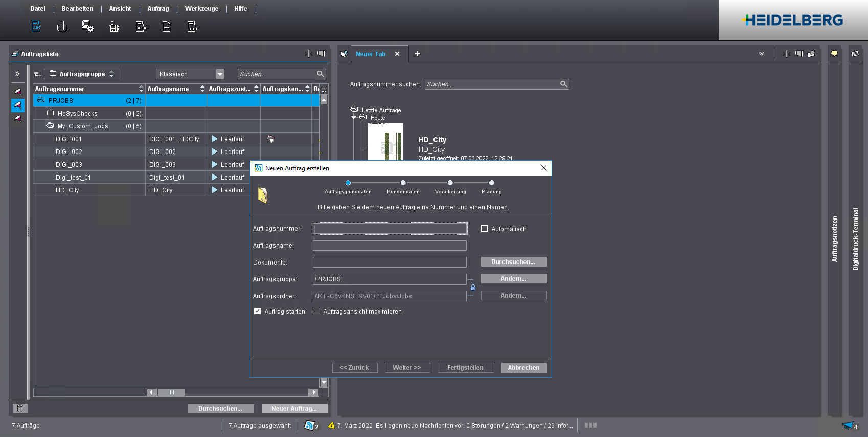The width and height of the screenshot is (868, 437).
Task: Sort by Auftragsnummer column arrows
Action: [x=141, y=89]
